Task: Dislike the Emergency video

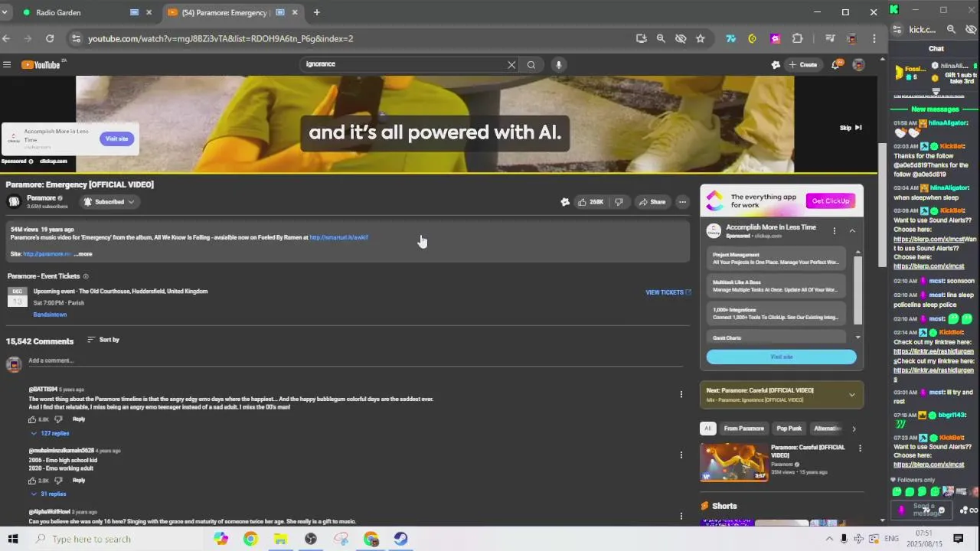Action: point(619,202)
